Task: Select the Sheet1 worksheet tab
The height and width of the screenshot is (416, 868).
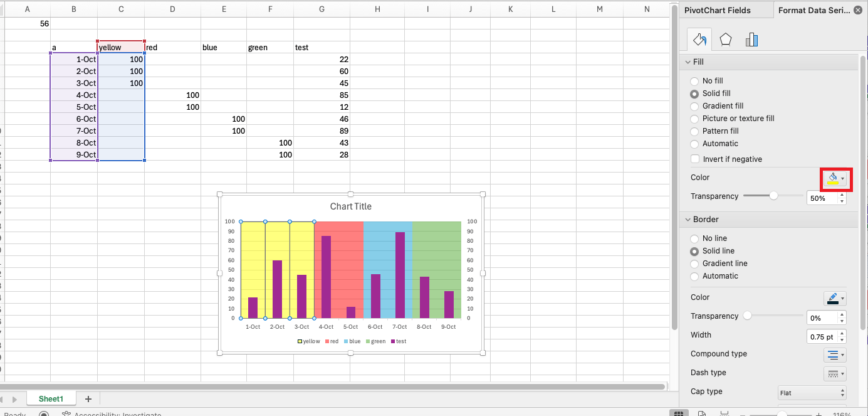Action: click(x=51, y=398)
